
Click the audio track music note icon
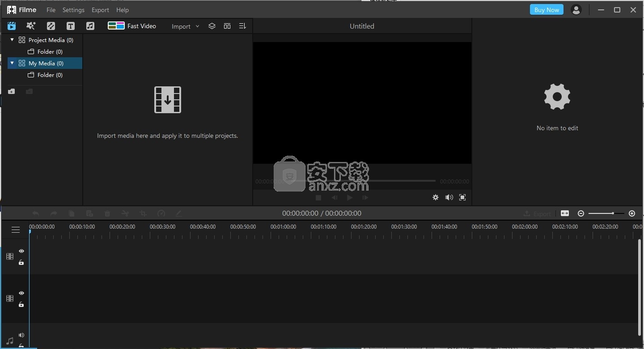[10, 341]
